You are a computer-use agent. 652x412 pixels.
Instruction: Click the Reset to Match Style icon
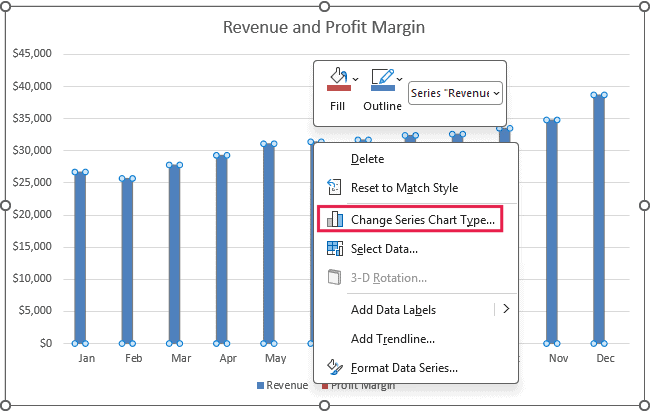click(x=334, y=187)
